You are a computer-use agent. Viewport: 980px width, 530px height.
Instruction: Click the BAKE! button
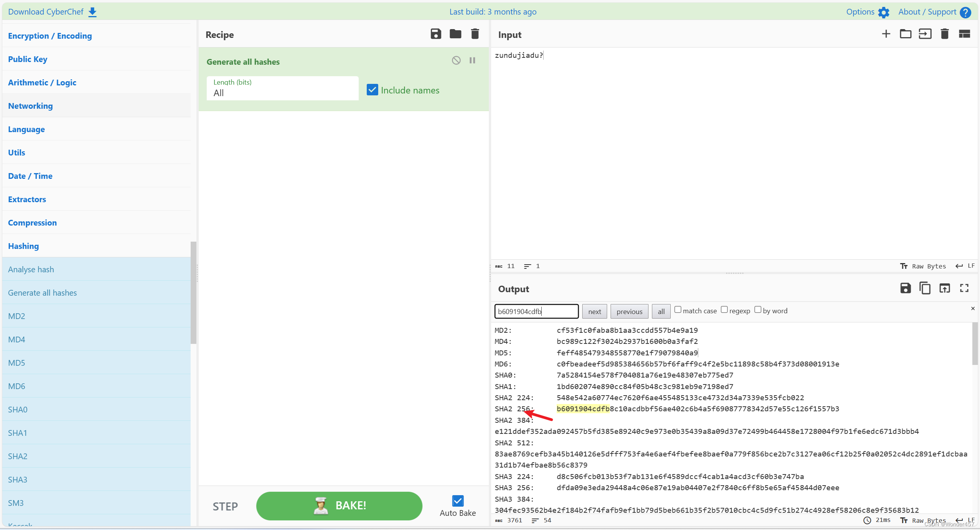coord(339,505)
